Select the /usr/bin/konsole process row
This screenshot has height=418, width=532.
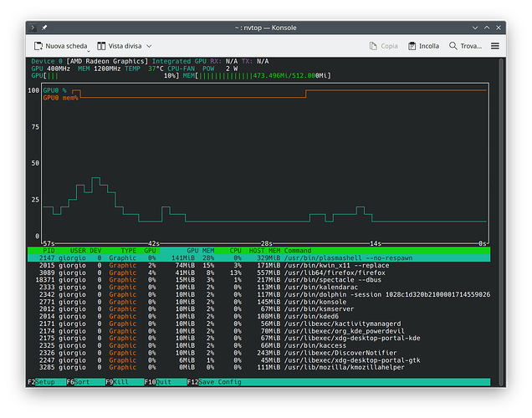click(x=258, y=302)
